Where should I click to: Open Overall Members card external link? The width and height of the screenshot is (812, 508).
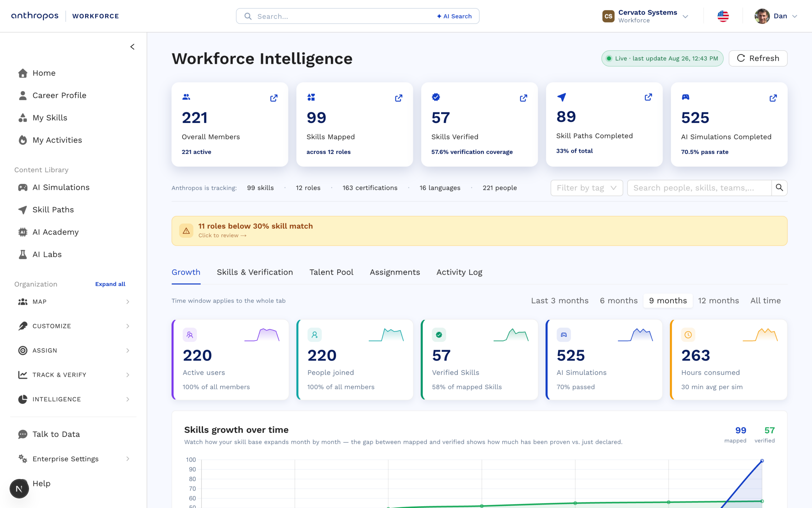[x=274, y=98]
